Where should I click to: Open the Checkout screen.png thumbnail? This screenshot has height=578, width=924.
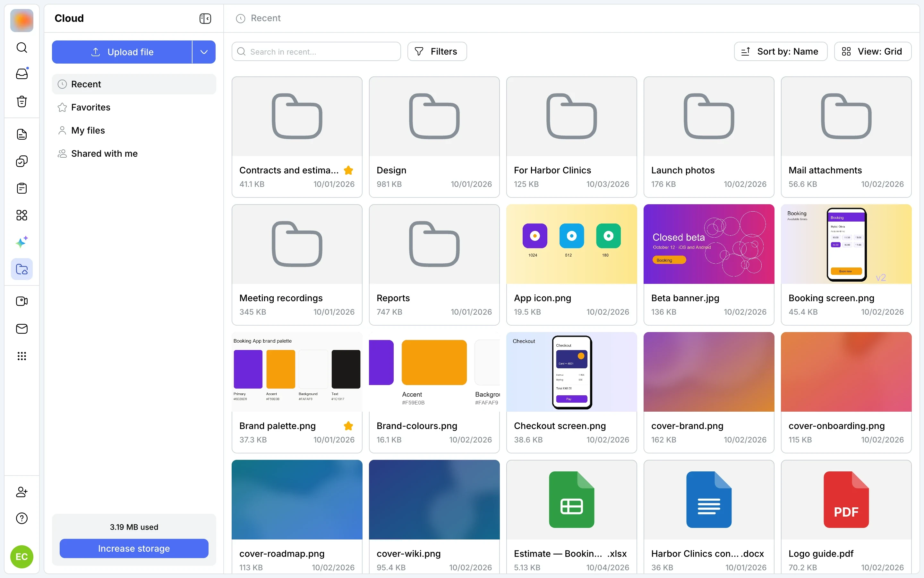pos(571,372)
